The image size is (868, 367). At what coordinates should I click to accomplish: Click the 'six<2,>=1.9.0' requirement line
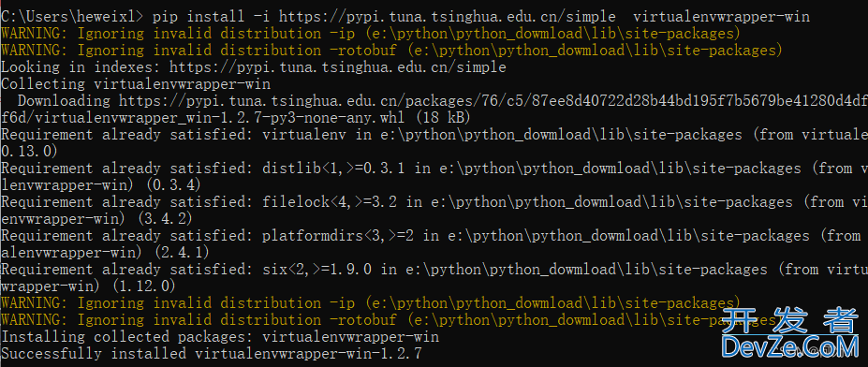pyautogui.click(x=434, y=271)
